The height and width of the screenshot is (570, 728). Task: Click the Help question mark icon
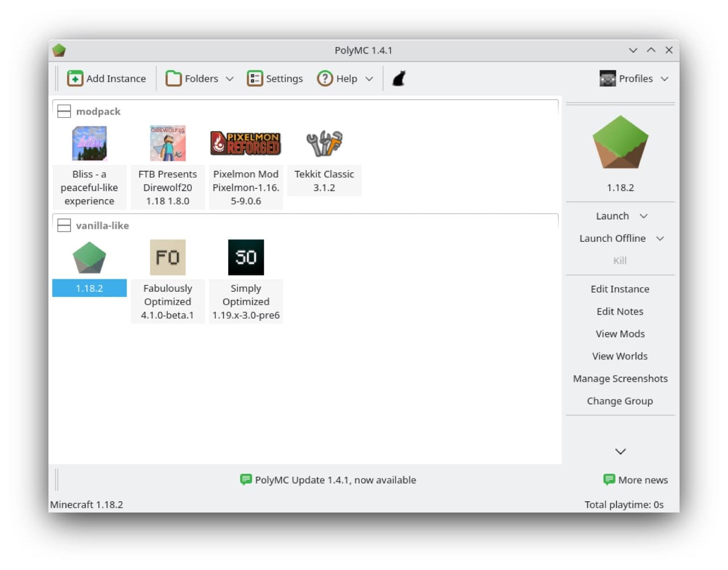(325, 79)
